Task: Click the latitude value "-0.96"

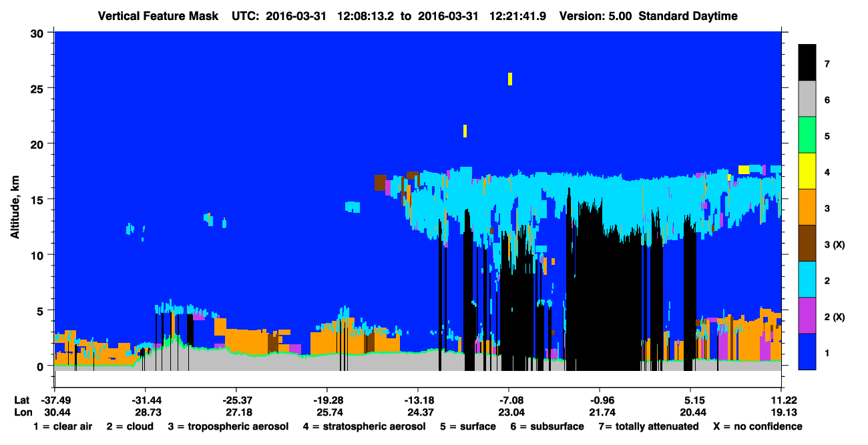Action: pos(600,400)
